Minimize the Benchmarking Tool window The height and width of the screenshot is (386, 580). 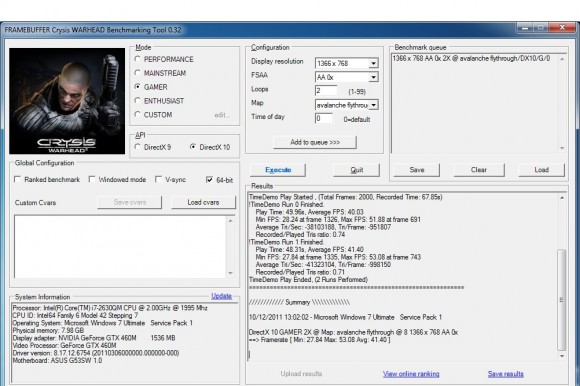pyautogui.click(x=524, y=28)
